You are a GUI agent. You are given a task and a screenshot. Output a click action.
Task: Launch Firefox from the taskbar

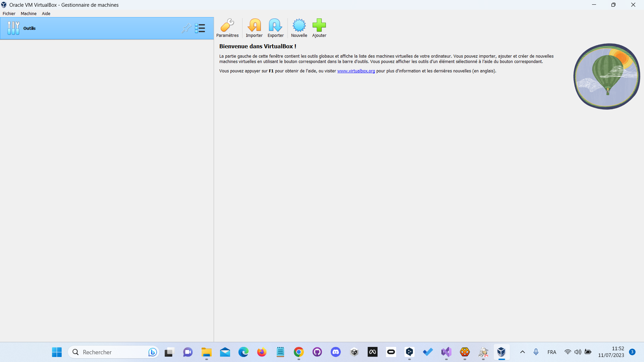(x=262, y=352)
